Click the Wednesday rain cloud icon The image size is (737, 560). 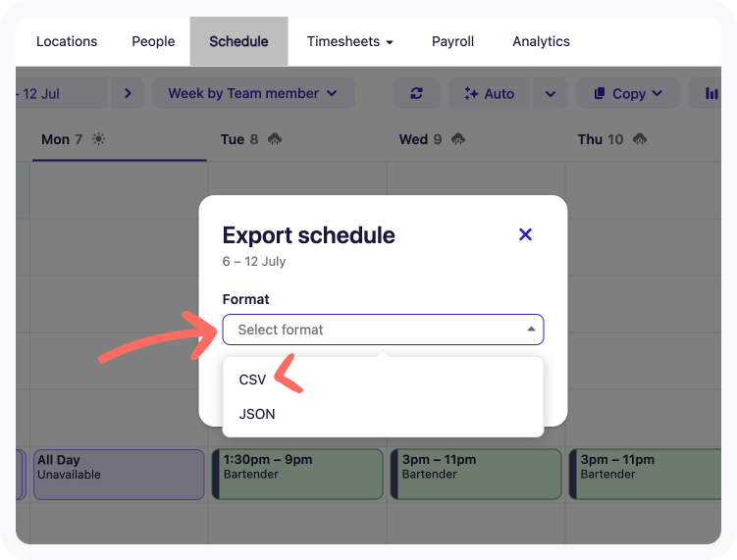[457, 139]
